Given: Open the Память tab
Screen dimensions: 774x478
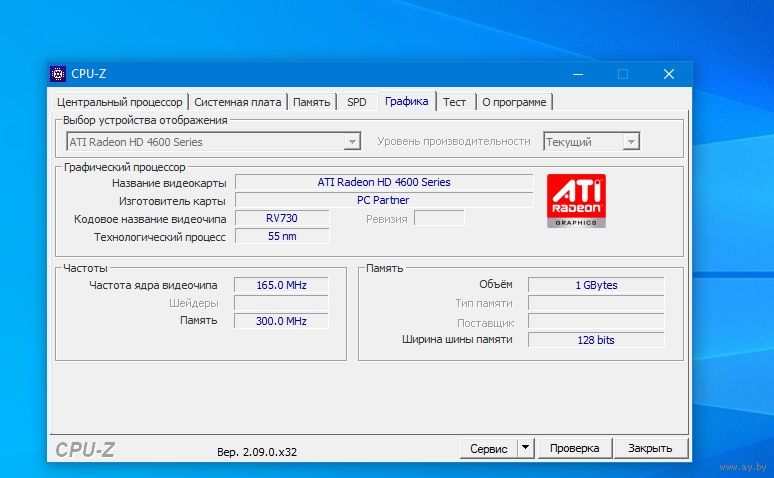Looking at the screenshot, I should [311, 102].
